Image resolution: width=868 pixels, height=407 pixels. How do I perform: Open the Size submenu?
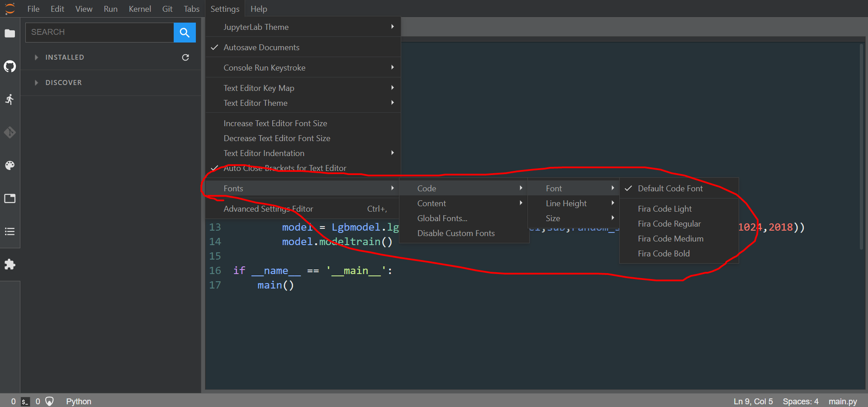pyautogui.click(x=574, y=218)
